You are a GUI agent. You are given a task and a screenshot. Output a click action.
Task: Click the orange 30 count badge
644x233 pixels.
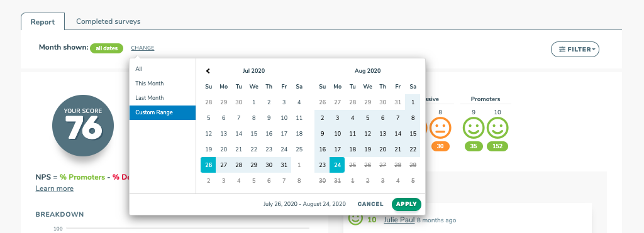tap(440, 146)
